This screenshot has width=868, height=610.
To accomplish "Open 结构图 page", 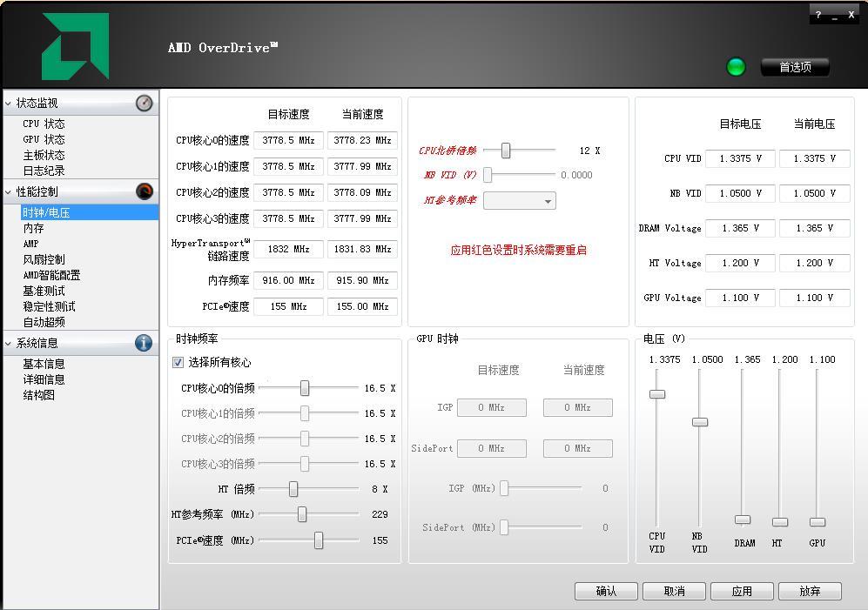I will point(39,395).
